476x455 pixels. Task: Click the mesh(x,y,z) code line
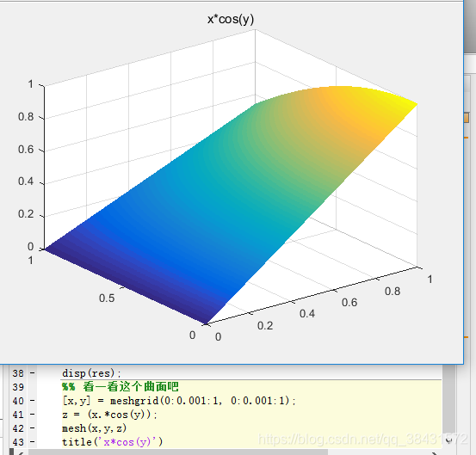point(94,428)
